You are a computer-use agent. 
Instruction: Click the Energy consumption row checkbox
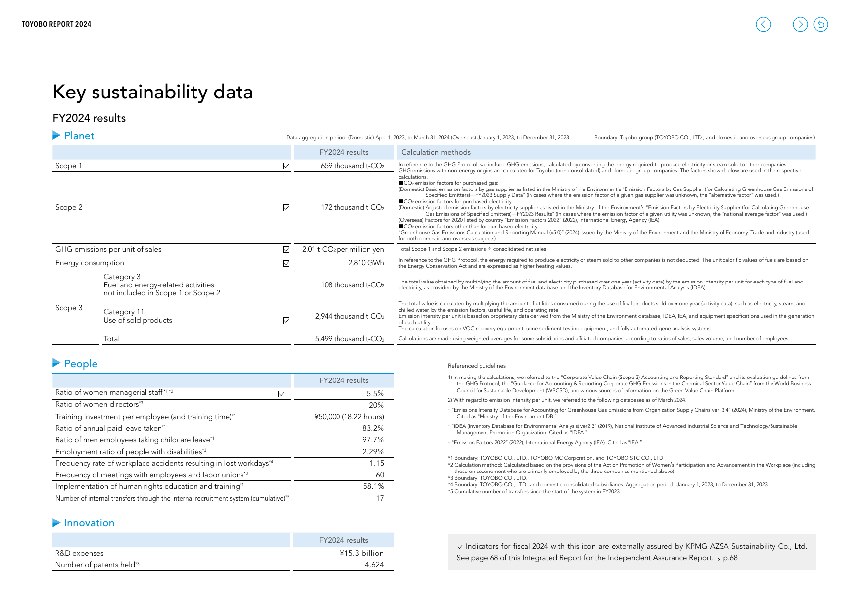coord(286,263)
